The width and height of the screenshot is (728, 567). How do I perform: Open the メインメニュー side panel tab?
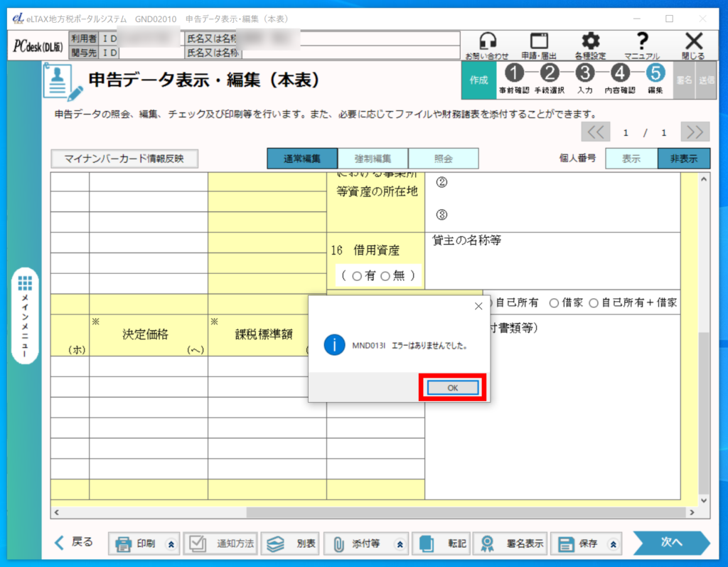26,317
